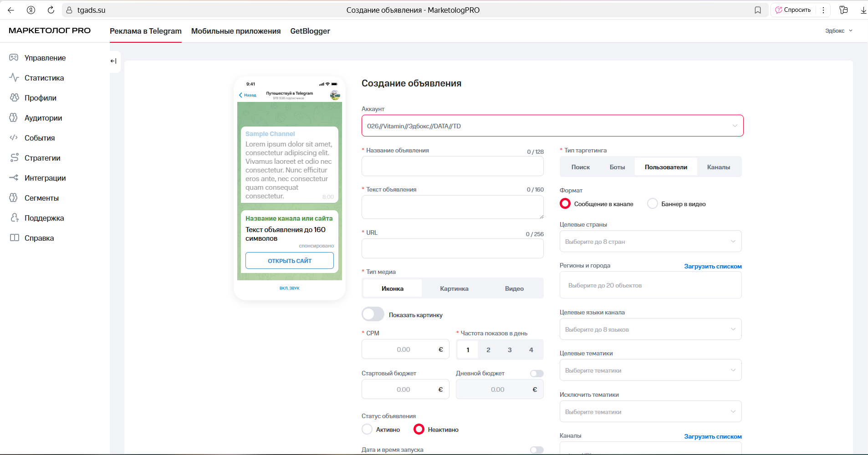Open the Сегменты section
Viewport: 868px width, 455px height.
coord(41,198)
